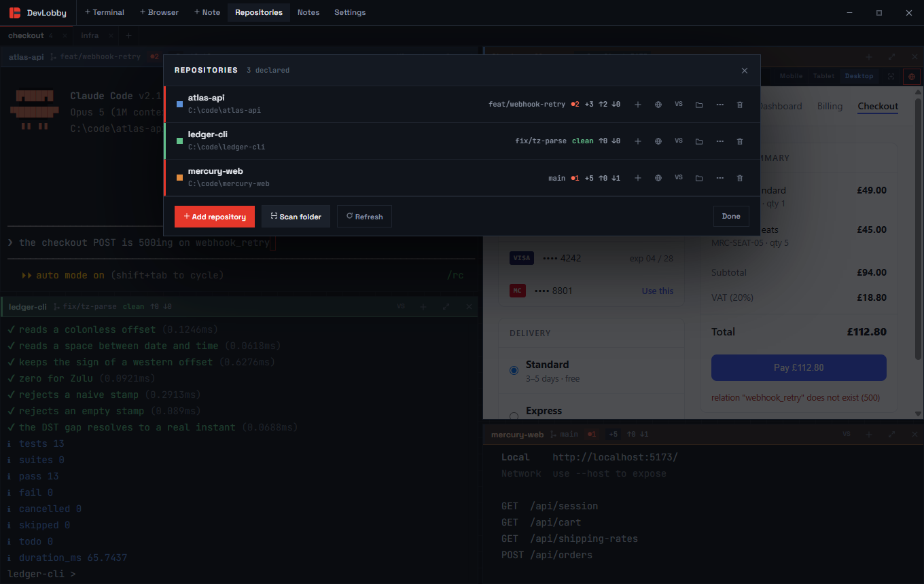This screenshot has height=584, width=924.
Task: Click the plus icon in mercury-web pane header
Action: 869,435
